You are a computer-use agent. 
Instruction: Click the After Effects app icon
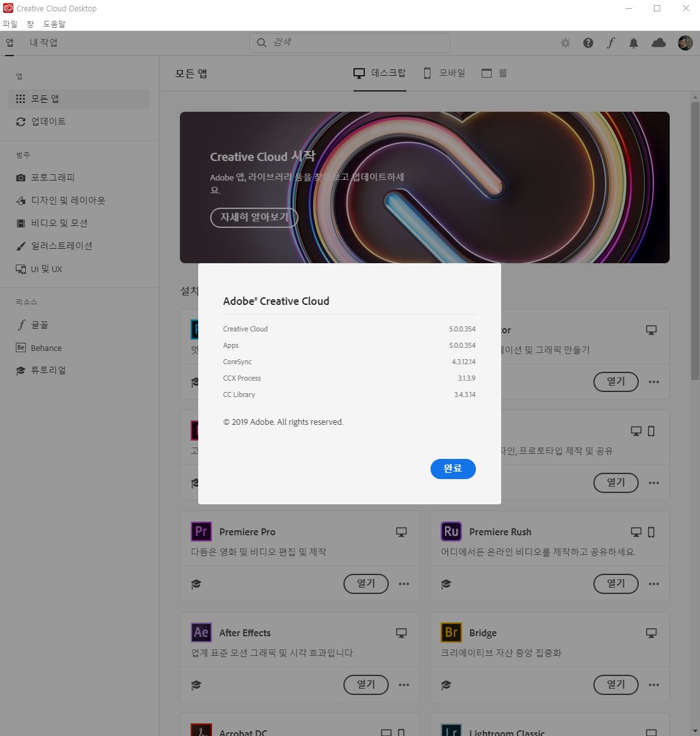click(201, 632)
